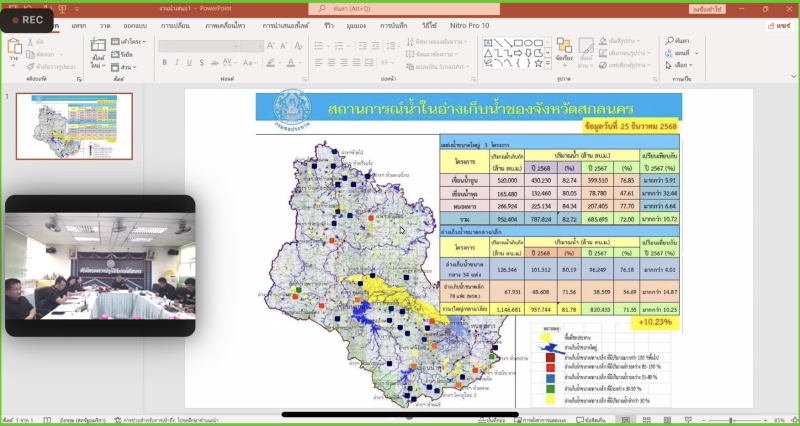Select slide 1 thumbnail in panel
Screen dimensions: 800x426
[81, 120]
